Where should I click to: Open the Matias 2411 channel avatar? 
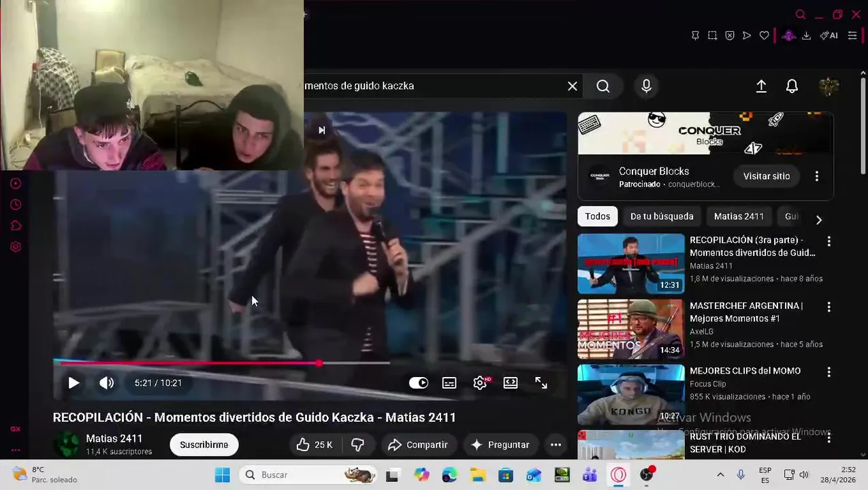click(67, 444)
